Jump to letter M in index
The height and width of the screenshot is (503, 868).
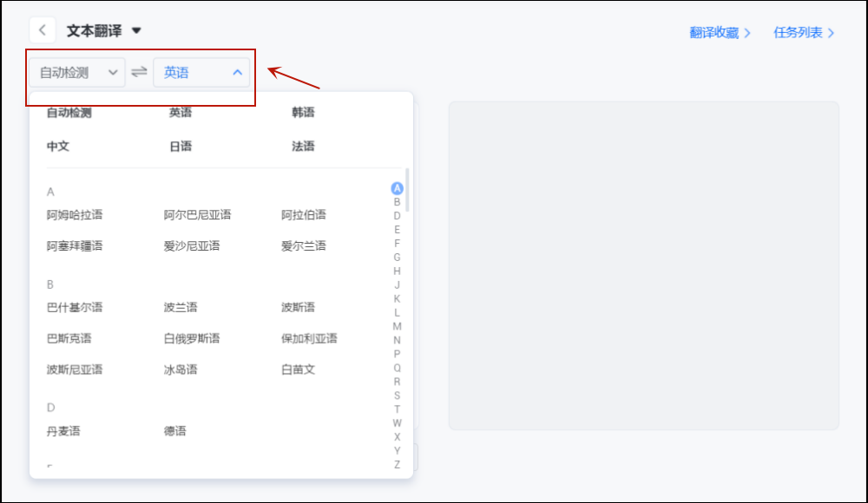click(x=397, y=326)
